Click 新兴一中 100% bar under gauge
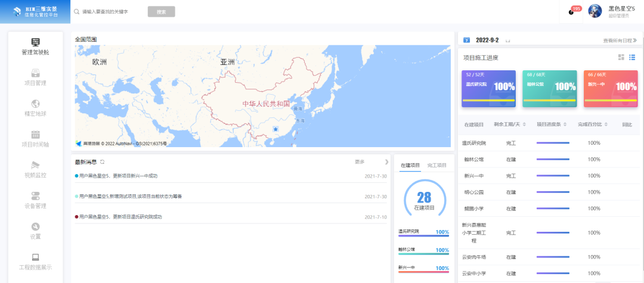This screenshot has width=644, height=283. [423, 272]
